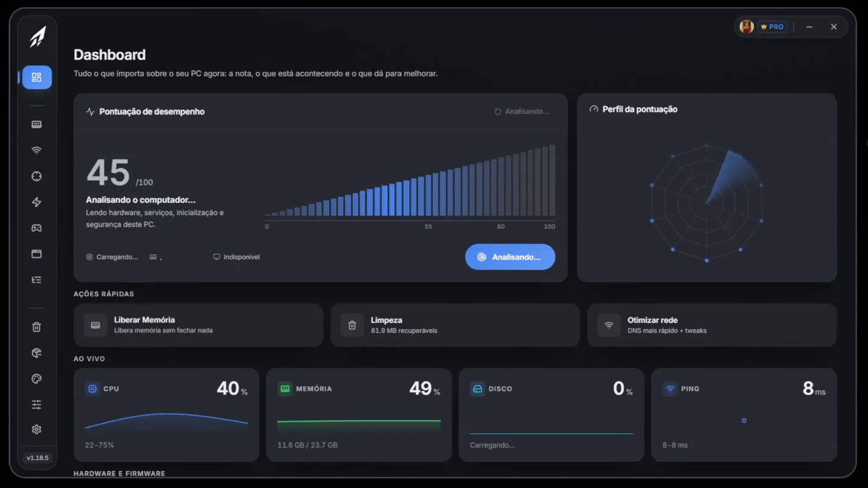Click the 22-75% CPU range text
The height and width of the screenshot is (488, 868).
[99, 445]
